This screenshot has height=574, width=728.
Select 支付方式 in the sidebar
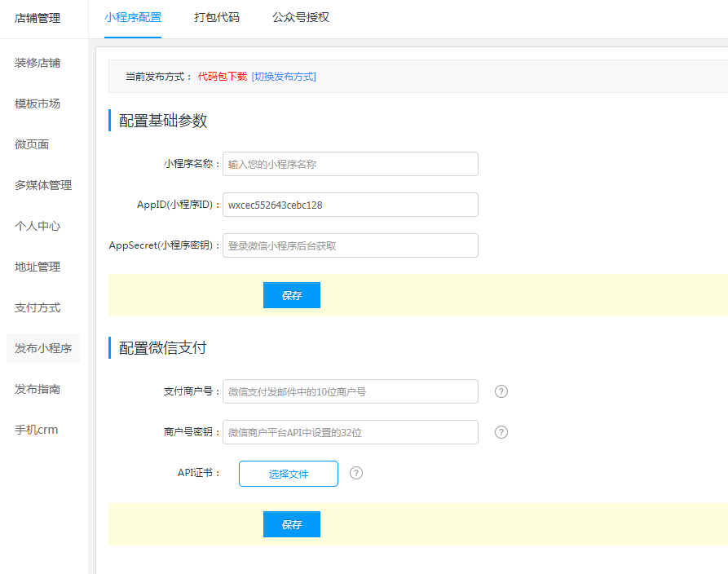(x=38, y=307)
